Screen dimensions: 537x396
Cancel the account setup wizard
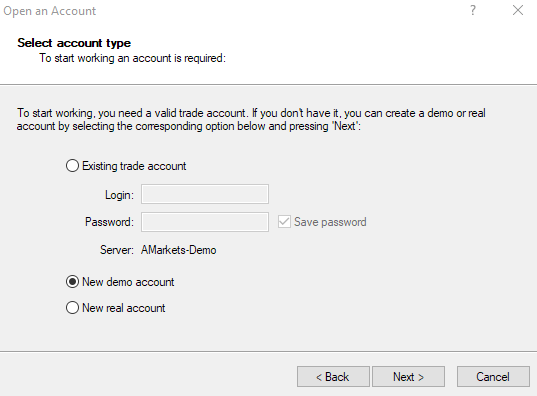493,377
